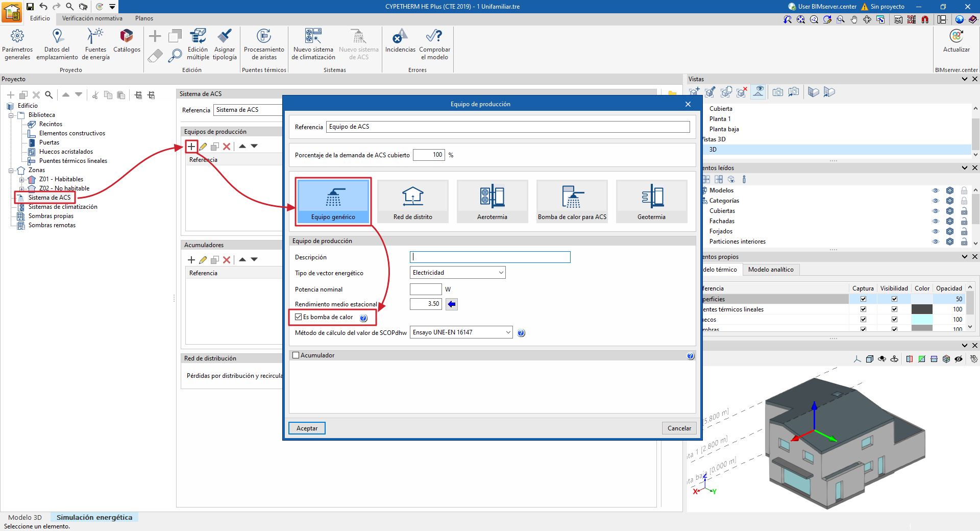The height and width of the screenshot is (531, 980).
Task: Pick the Red de distrito option
Action: coord(412,201)
